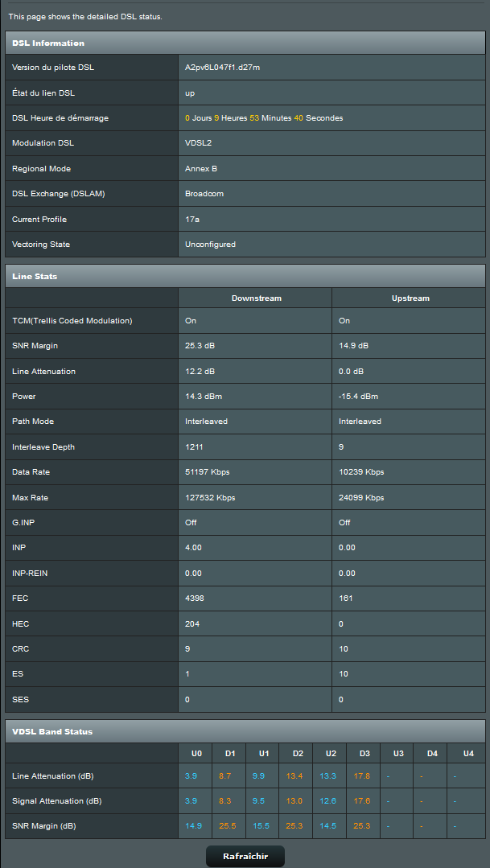Image resolution: width=490 pixels, height=868 pixels.
Task: Click the VDSL Band Status header
Action: point(245,731)
